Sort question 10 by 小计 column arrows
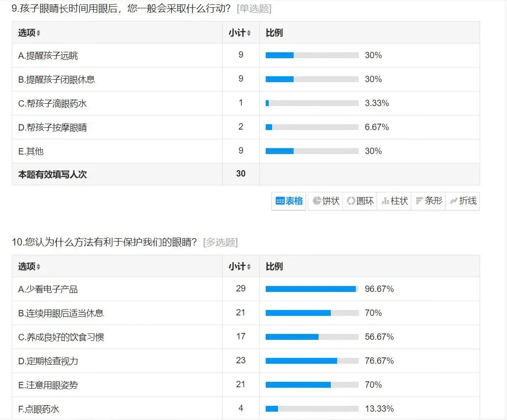This screenshot has width=507, height=420. [x=249, y=267]
